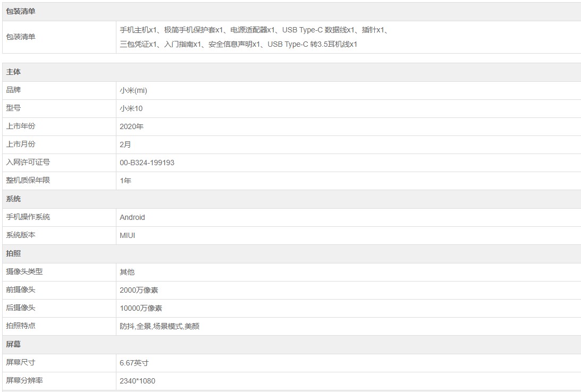Click the warranty value 1年
Viewport: 581px width, 392px height.
125,181
